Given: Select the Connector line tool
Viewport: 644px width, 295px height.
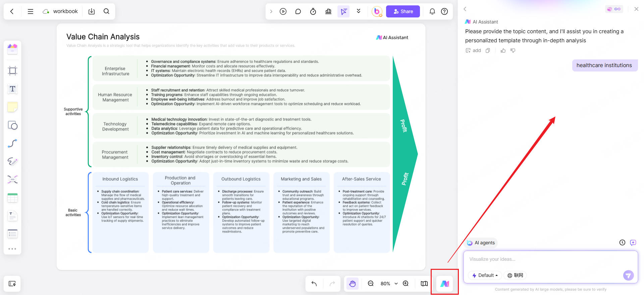Looking at the screenshot, I should (x=12, y=143).
